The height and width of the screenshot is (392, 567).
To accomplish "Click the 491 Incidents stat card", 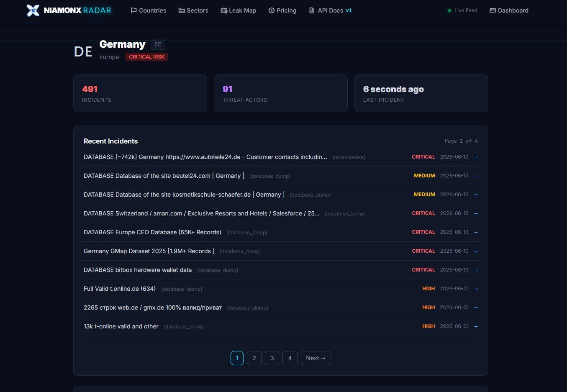I will (x=140, y=93).
